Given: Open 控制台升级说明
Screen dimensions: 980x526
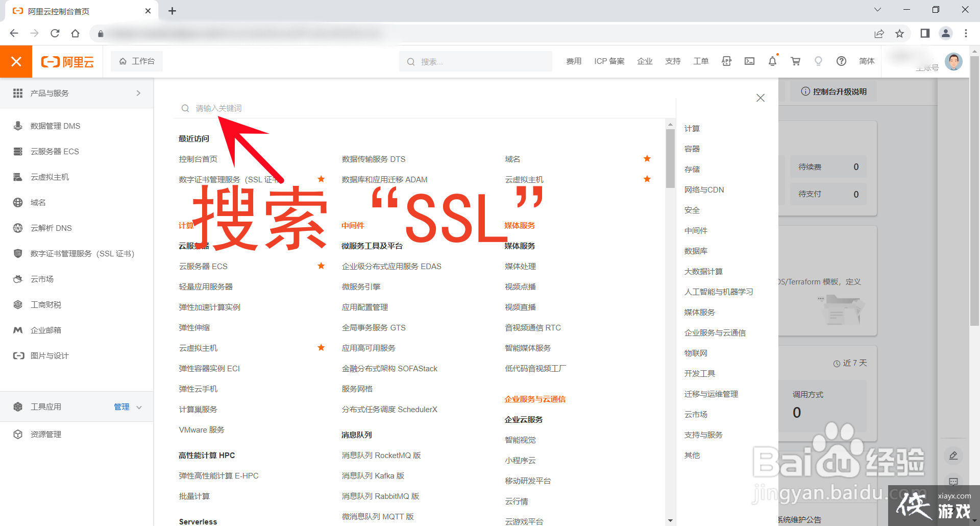Looking at the screenshot, I should [834, 91].
